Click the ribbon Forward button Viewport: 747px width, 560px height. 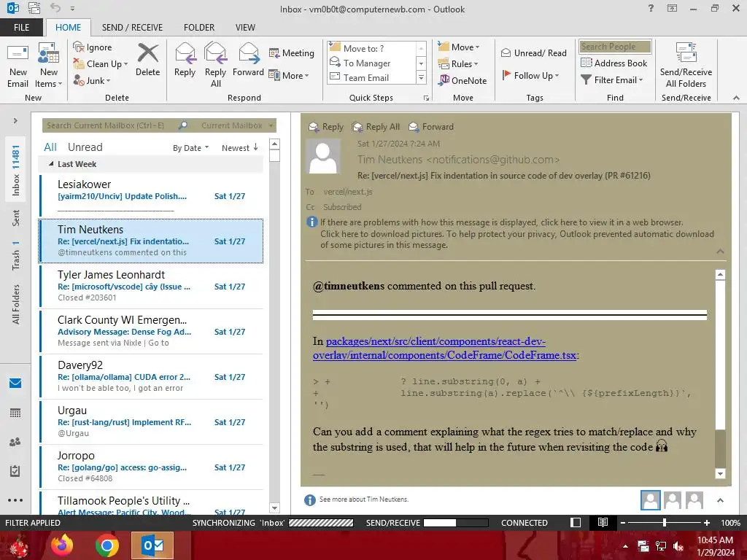pos(248,60)
